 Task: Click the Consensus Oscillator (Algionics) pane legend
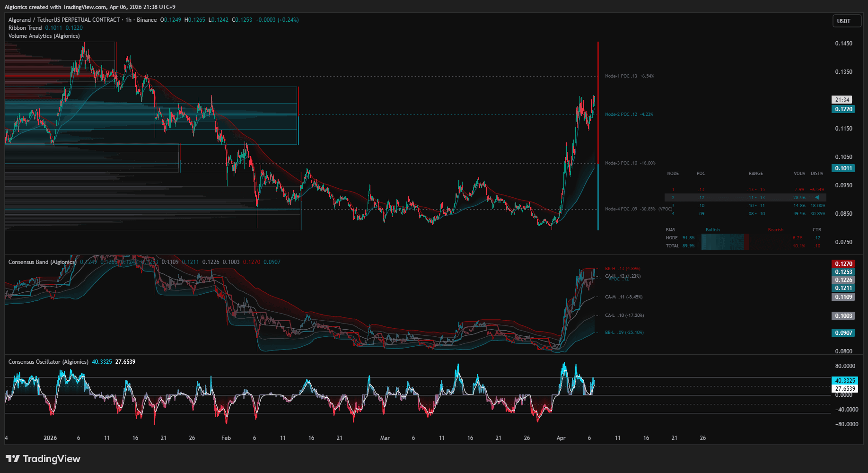tap(48, 362)
